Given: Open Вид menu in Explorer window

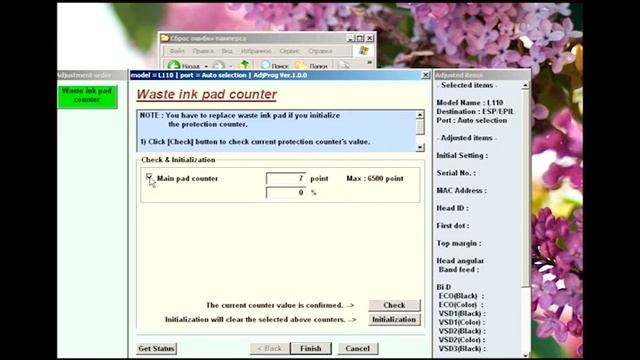Looking at the screenshot, I should pyautogui.click(x=227, y=51).
